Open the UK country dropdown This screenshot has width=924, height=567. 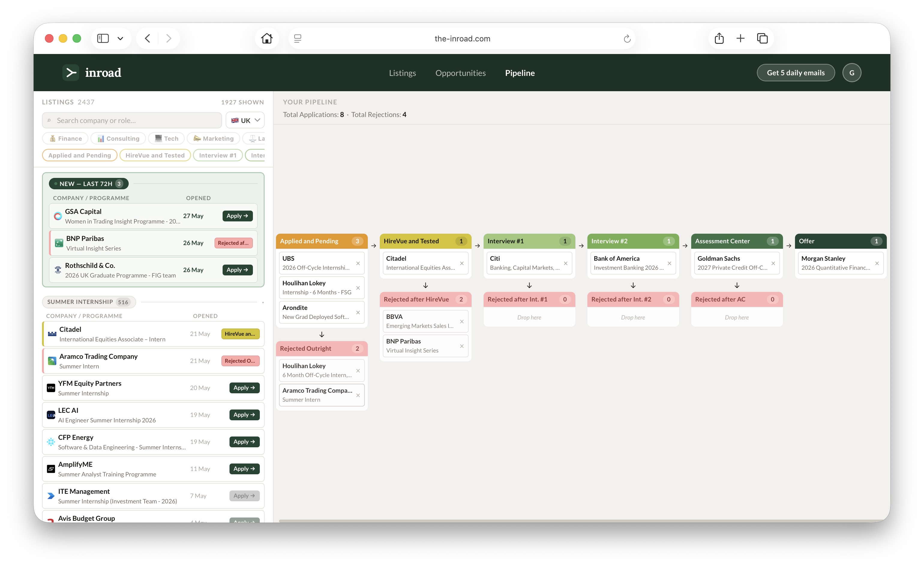click(245, 120)
